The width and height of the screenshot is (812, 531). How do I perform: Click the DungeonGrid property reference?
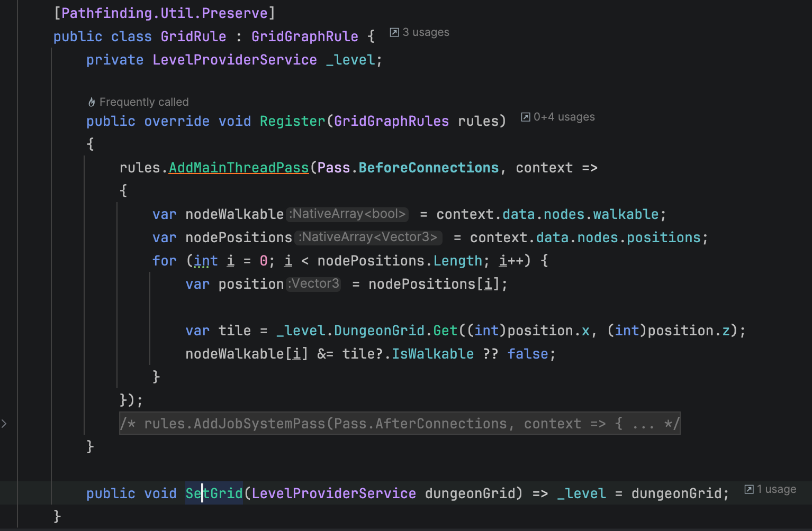(379, 331)
